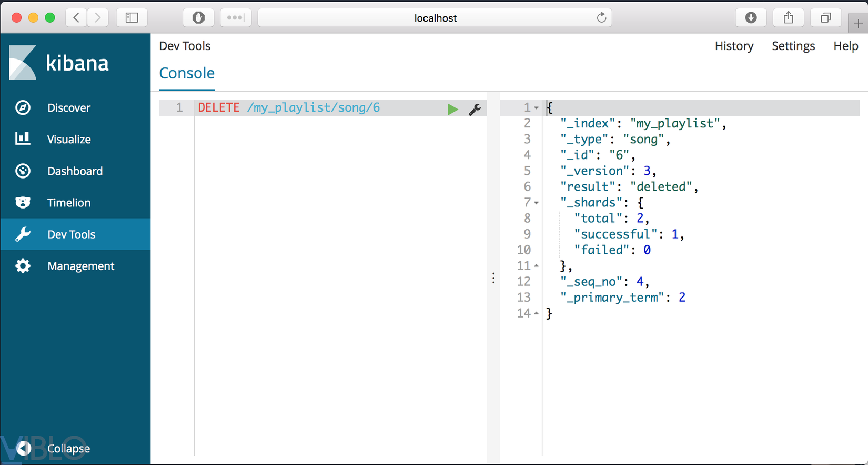Select Dev Tools in sidebar
868x465 pixels.
point(71,234)
